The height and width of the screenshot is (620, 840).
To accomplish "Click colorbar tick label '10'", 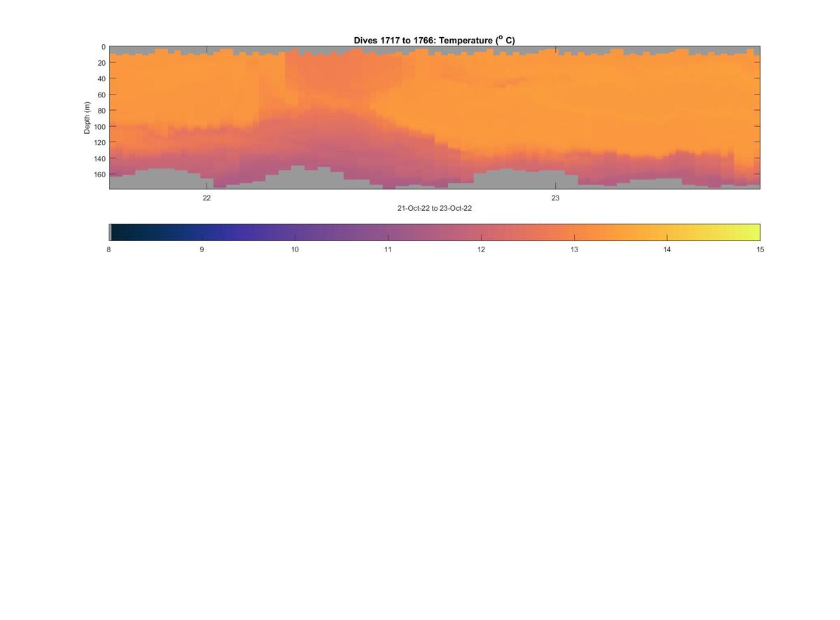I will (295, 249).
